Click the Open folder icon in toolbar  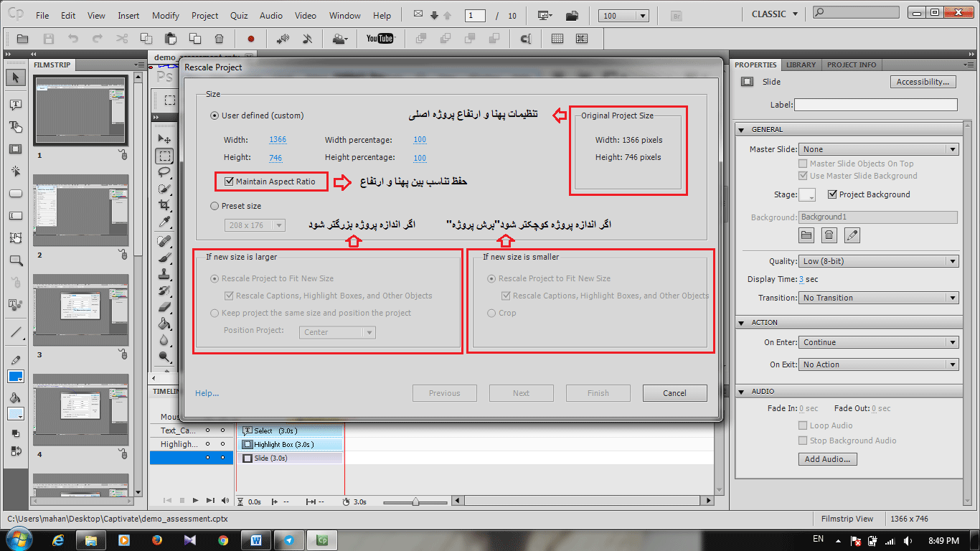tap(23, 39)
